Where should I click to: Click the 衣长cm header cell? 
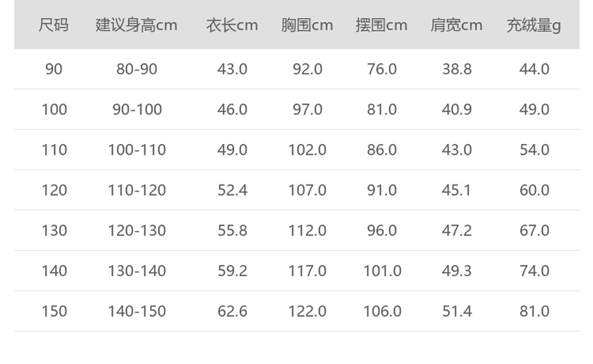tap(232, 25)
